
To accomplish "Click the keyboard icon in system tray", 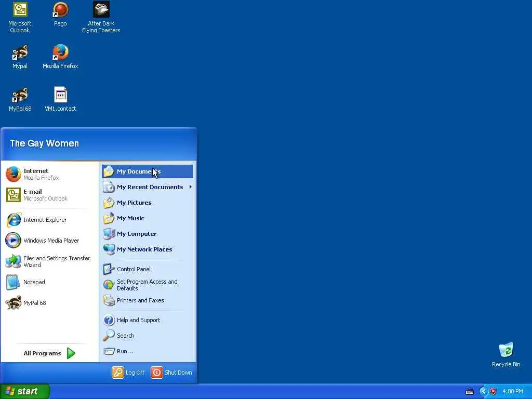I will (470, 392).
